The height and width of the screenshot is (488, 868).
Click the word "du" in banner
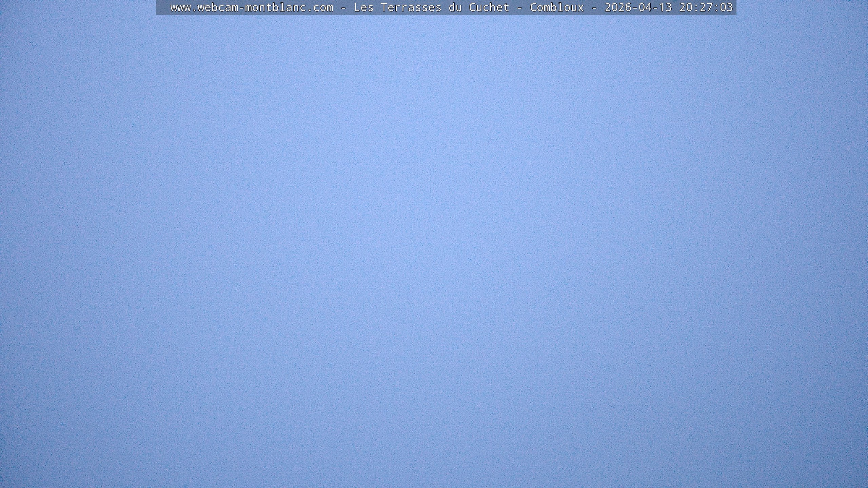455,7
